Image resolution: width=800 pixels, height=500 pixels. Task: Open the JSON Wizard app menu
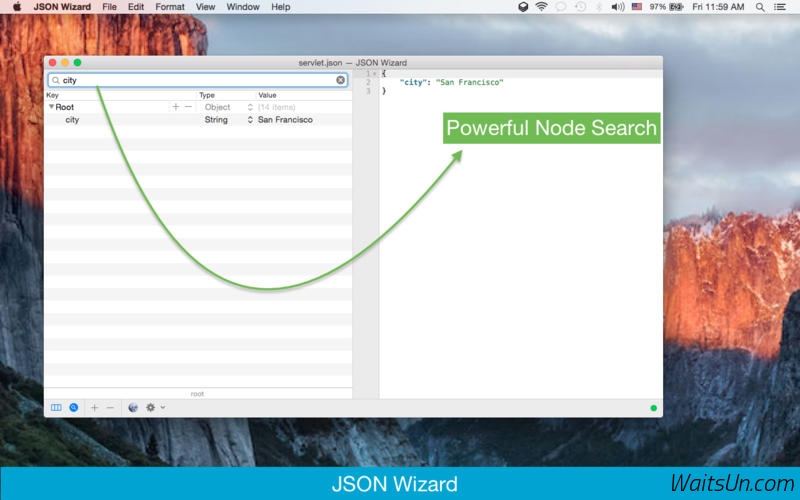point(62,7)
